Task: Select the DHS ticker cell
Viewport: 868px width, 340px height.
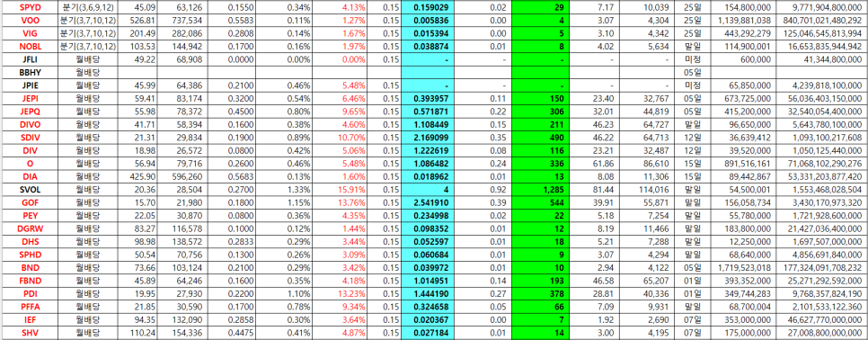Action: [30, 241]
